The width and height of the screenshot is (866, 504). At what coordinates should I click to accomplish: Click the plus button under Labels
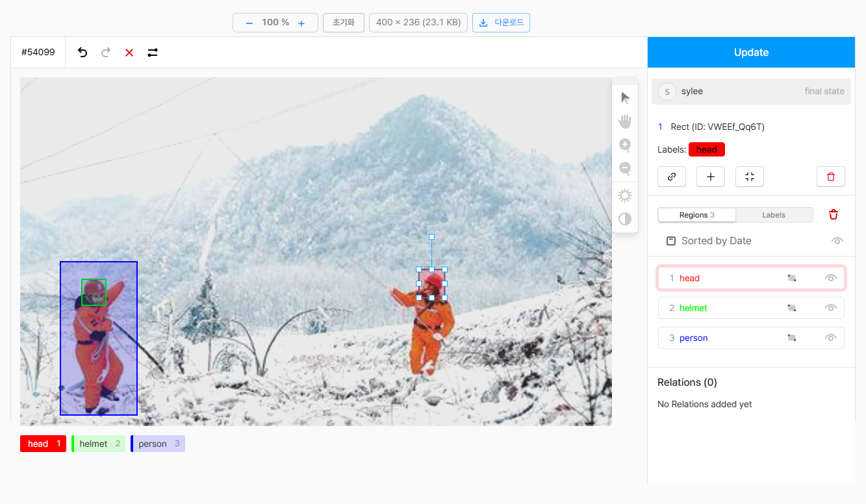point(711,177)
